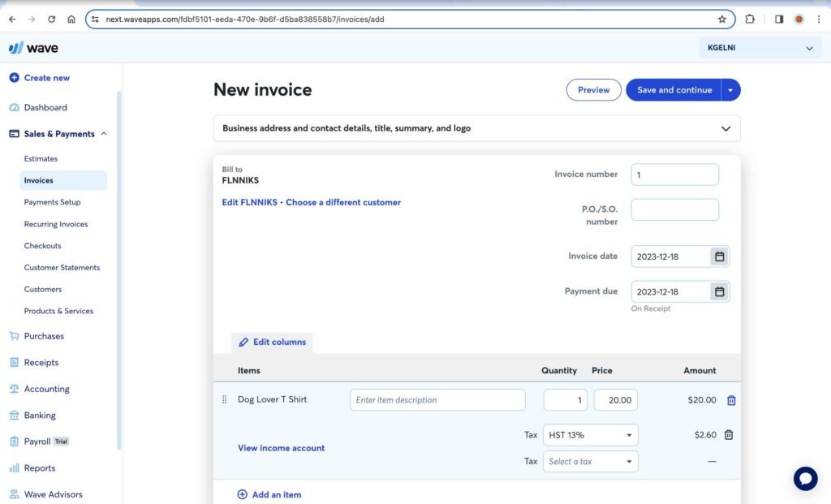This screenshot has width=831, height=504.
Task: Open the Invoice date calendar picker
Action: [x=718, y=256]
